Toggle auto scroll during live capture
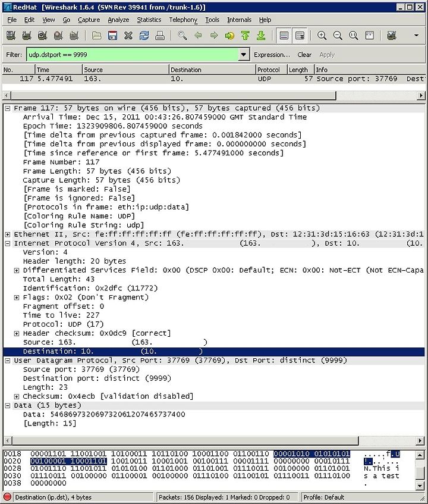This screenshot has width=428, height=504. pos(300,35)
